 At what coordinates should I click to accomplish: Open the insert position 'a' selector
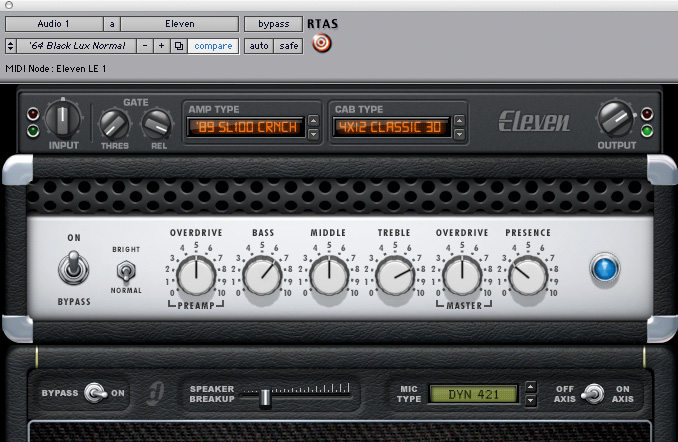click(x=112, y=24)
